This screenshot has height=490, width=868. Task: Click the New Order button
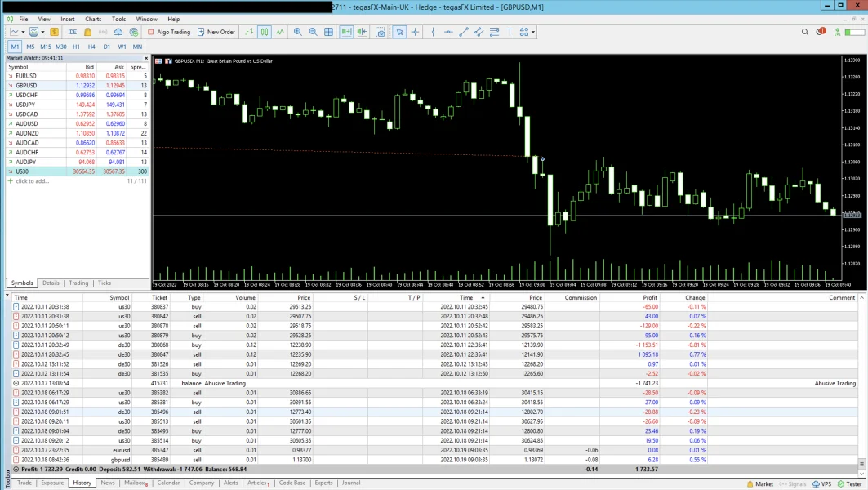click(216, 32)
